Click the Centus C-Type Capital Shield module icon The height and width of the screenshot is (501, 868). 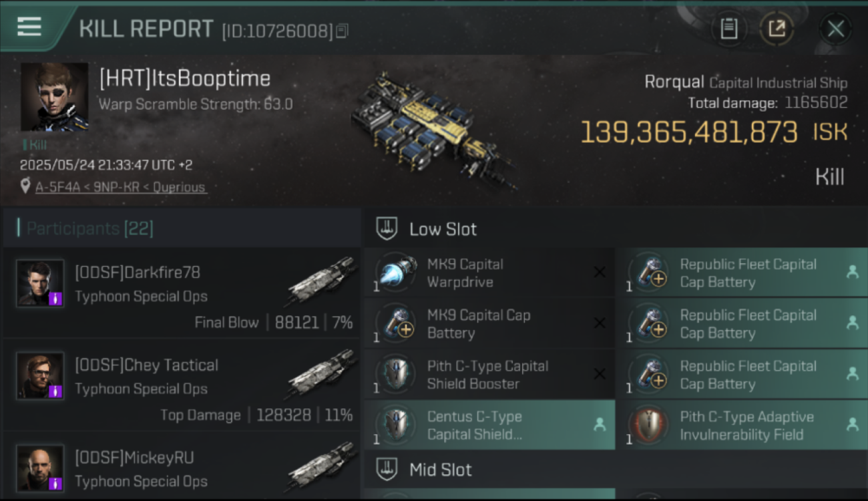[x=397, y=425]
